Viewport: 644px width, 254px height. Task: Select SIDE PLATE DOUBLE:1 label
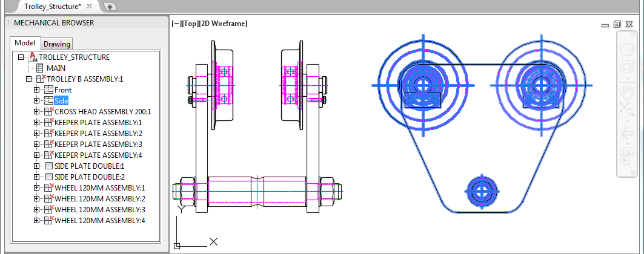pos(89,166)
